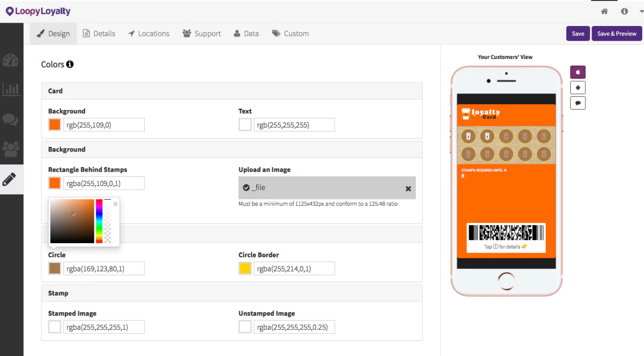Viewport: 644px width, 356px height.
Task: Switch preview to Android view
Action: click(578, 87)
